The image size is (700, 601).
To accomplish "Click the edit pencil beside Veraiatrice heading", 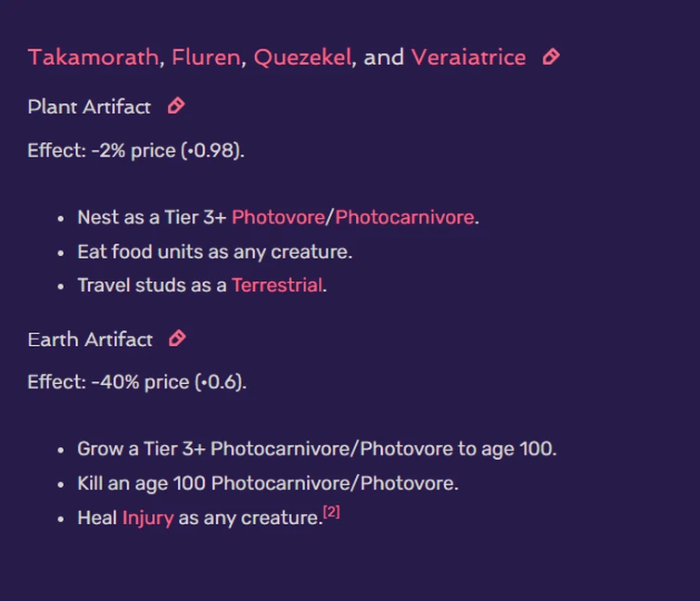I will pyautogui.click(x=551, y=58).
